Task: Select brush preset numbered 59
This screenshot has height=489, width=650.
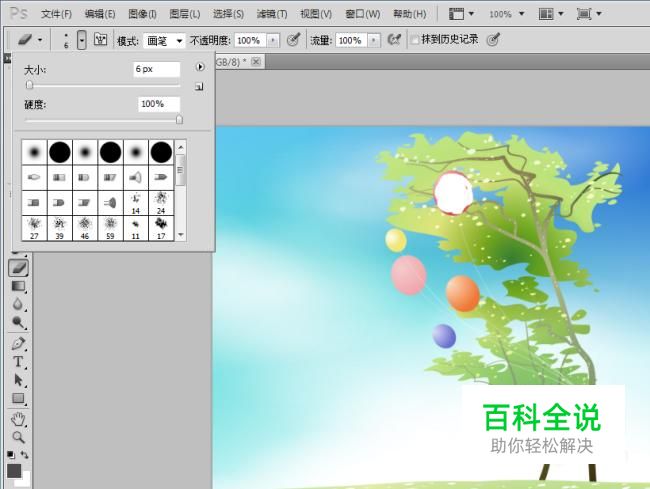Action: tap(110, 228)
